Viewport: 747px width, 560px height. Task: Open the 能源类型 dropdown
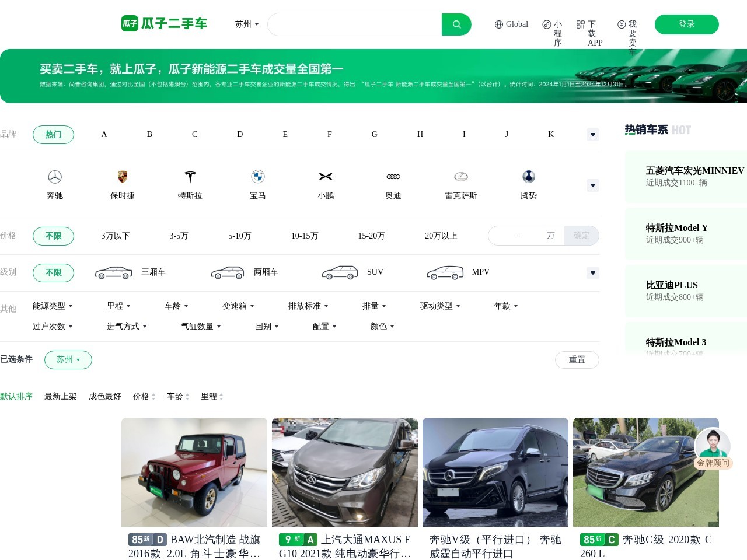pos(53,306)
